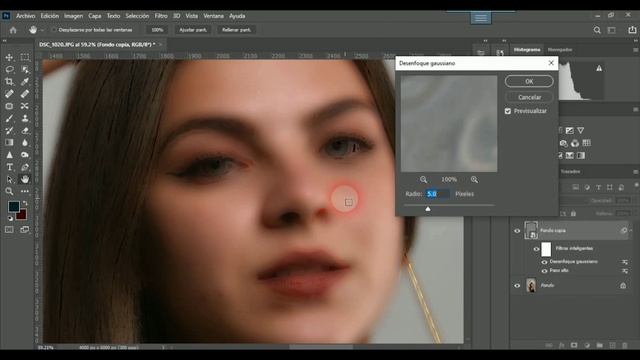Collapse the toolbox double-arrow
The image size is (640, 360).
4,41
